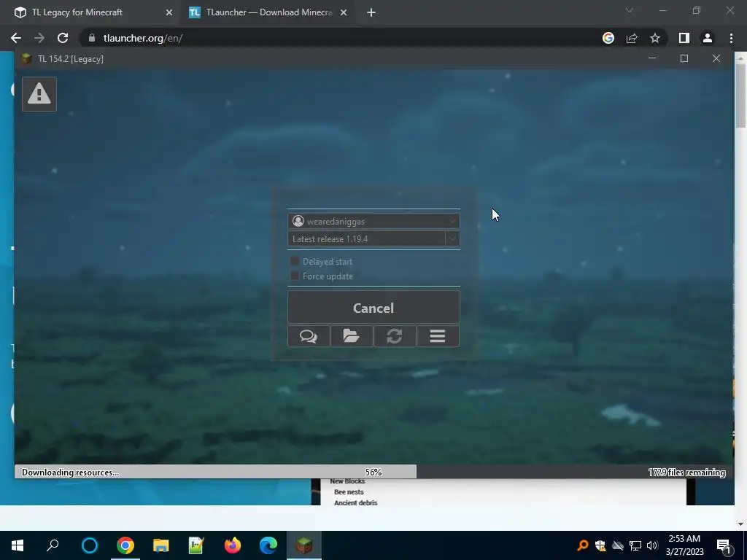Click Chrome forward navigation arrow
Viewport: 747px width, 560px height.
[x=39, y=38]
